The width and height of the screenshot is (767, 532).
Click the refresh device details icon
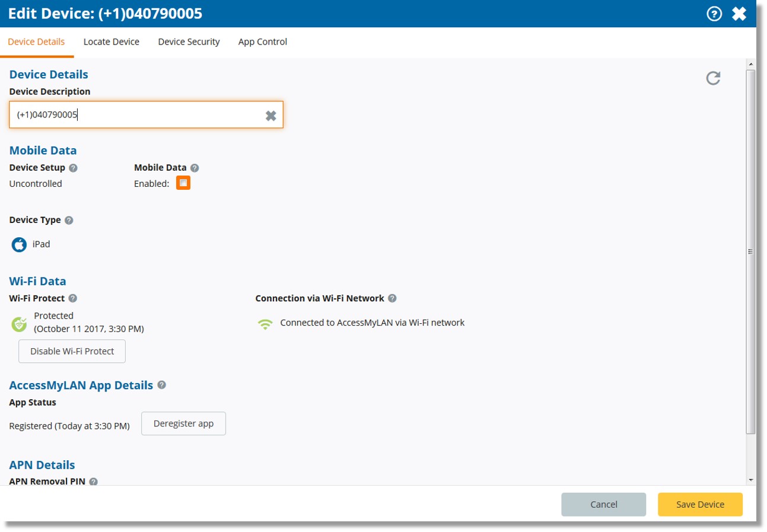pyautogui.click(x=713, y=78)
